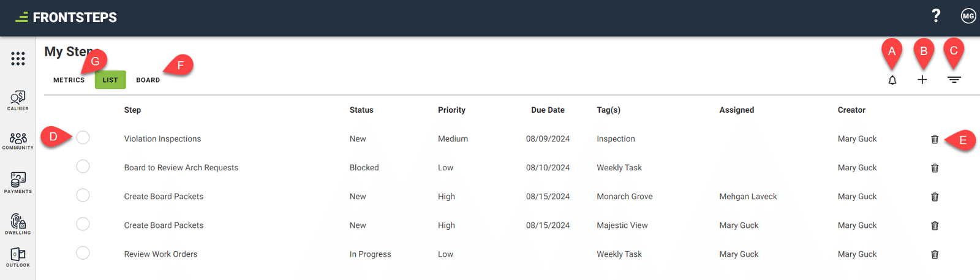Click assignee Mehgan Laveck
Image resolution: width=980 pixels, height=280 pixels.
(x=748, y=197)
